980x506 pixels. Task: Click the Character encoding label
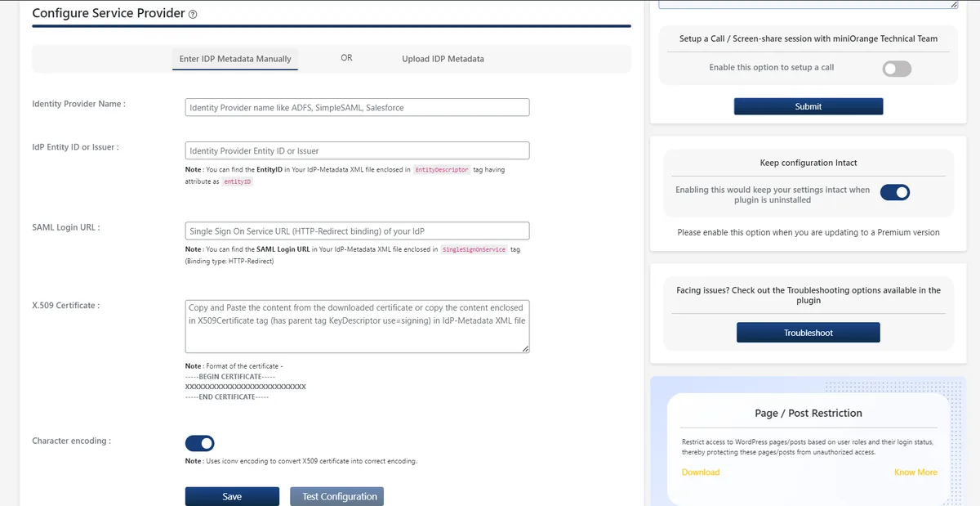(x=71, y=441)
